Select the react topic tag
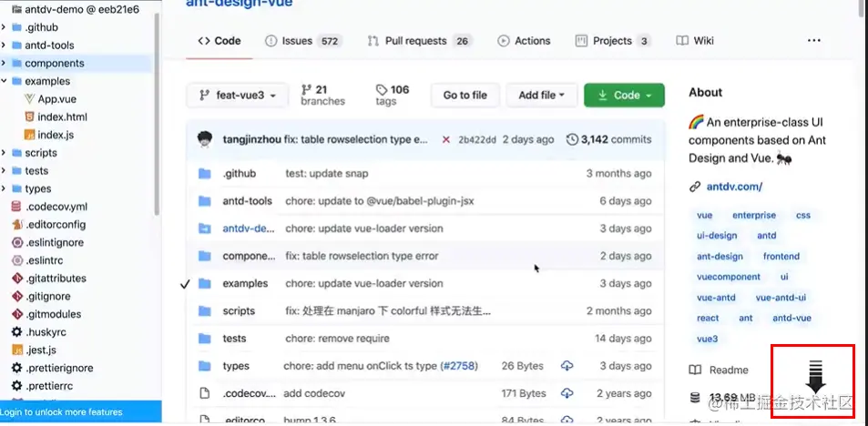 pos(708,318)
